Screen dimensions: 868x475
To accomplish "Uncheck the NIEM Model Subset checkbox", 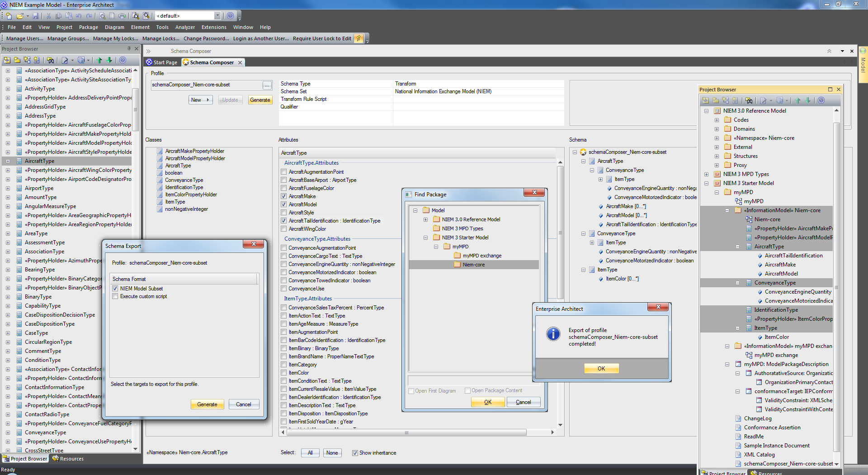I will pyautogui.click(x=115, y=289).
